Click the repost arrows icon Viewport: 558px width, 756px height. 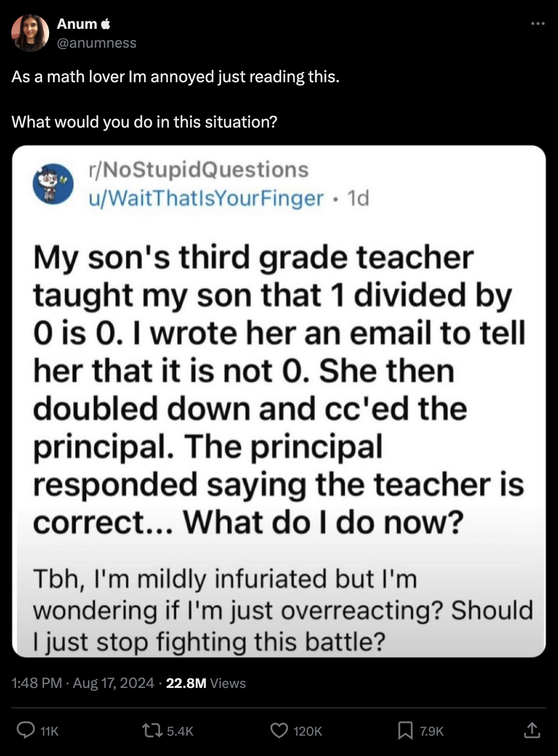(x=151, y=730)
